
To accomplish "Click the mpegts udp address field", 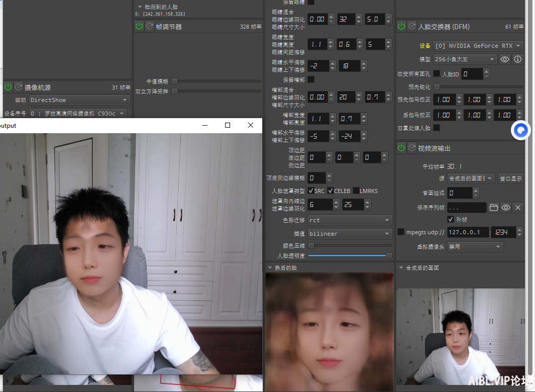I will click(x=468, y=232).
